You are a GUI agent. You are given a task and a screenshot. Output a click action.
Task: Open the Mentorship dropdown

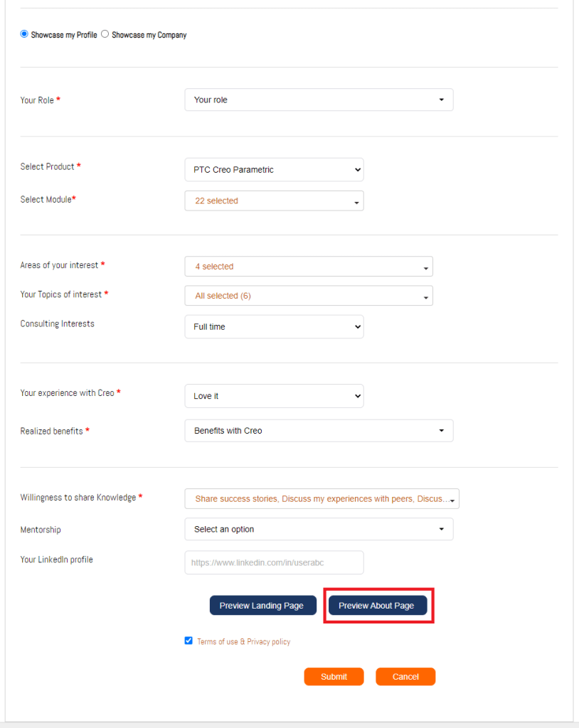318,530
